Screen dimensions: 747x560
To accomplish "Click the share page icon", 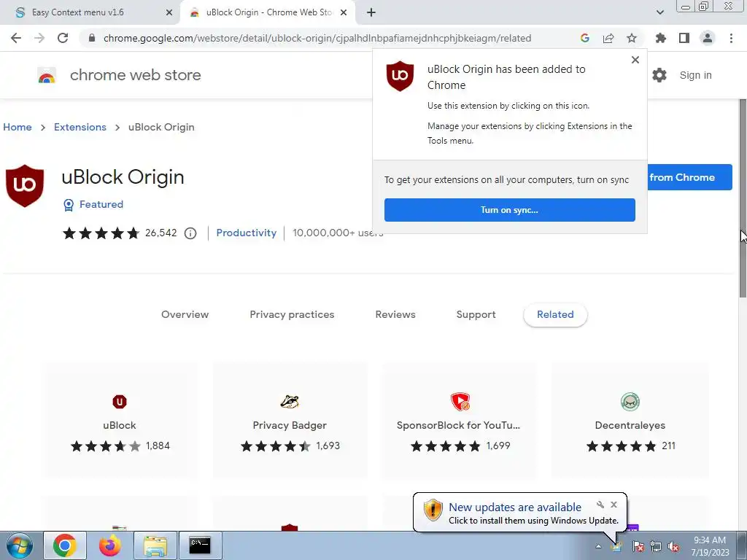I will tap(608, 38).
